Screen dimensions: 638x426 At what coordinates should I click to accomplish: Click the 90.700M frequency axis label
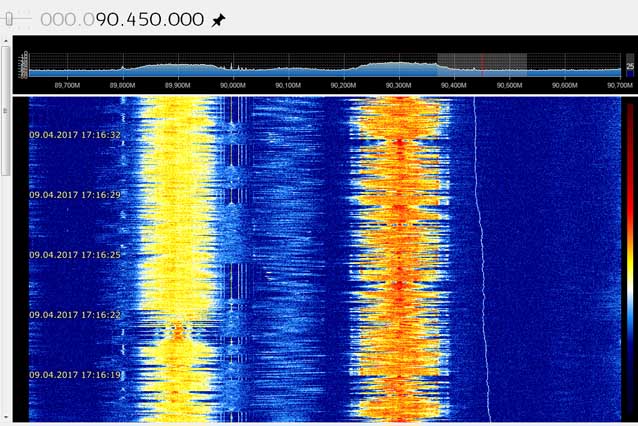click(620, 85)
